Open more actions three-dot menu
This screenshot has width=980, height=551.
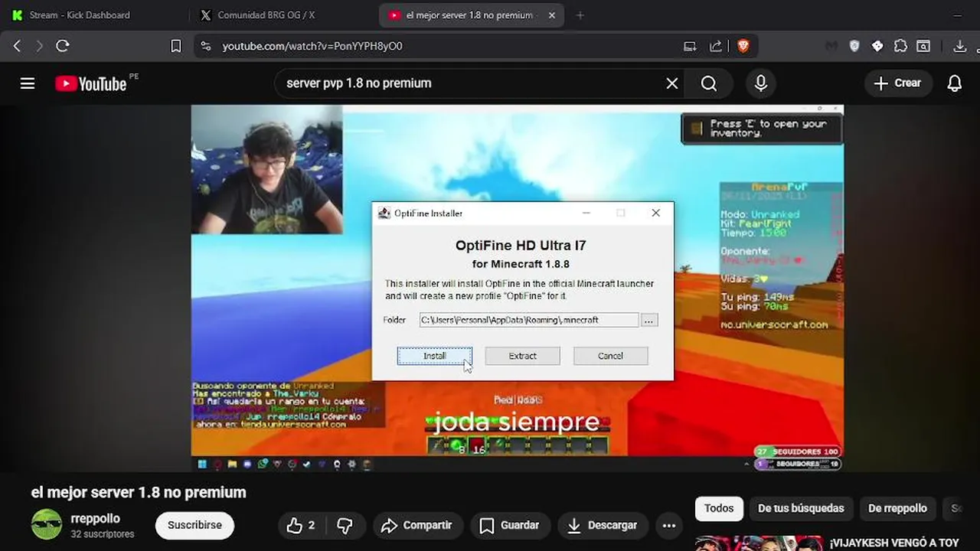click(669, 525)
